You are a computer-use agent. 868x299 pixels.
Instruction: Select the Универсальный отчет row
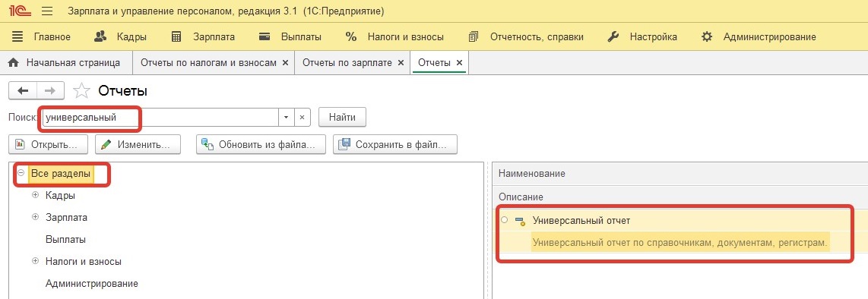(680, 221)
